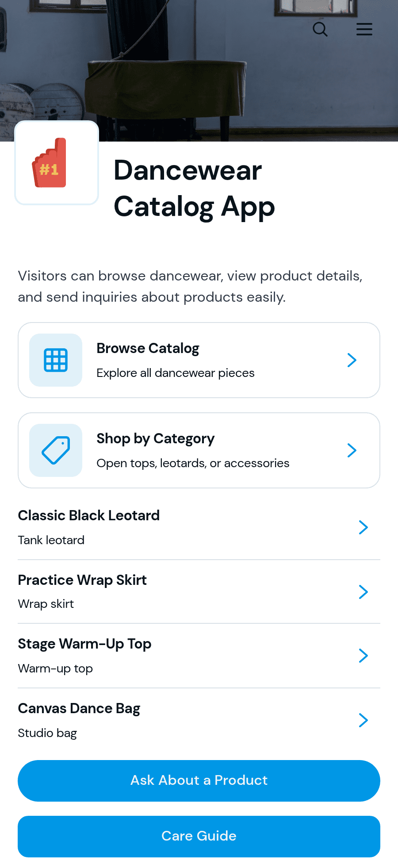Viewport: 398px width, 868px height.
Task: Open the Stage Warm-Up Top item
Action: click(x=199, y=656)
